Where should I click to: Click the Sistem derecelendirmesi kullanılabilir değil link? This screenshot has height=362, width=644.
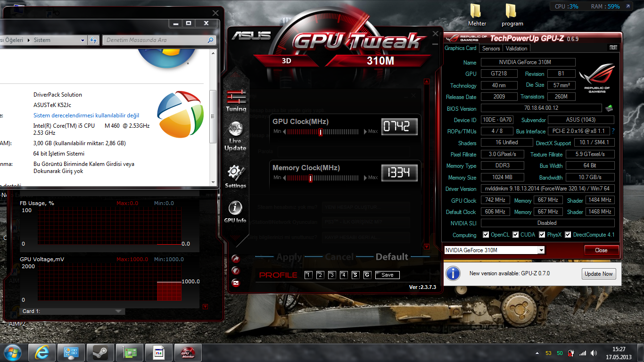click(x=86, y=115)
